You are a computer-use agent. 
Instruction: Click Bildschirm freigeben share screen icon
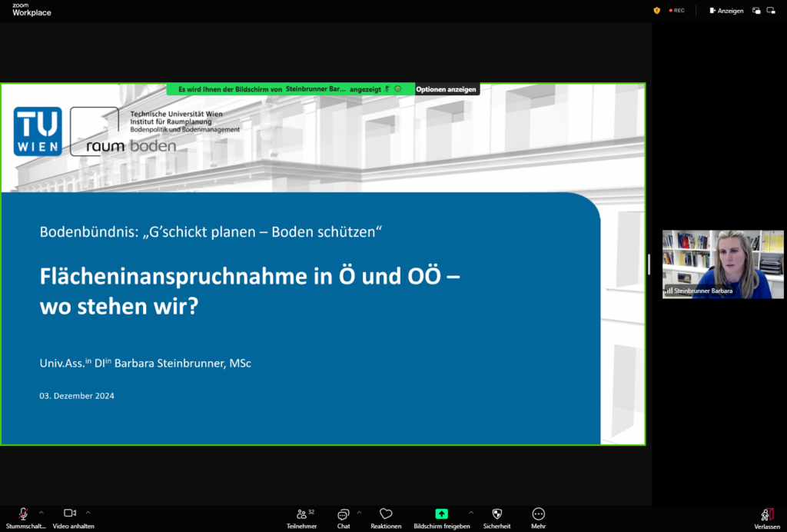(441, 514)
